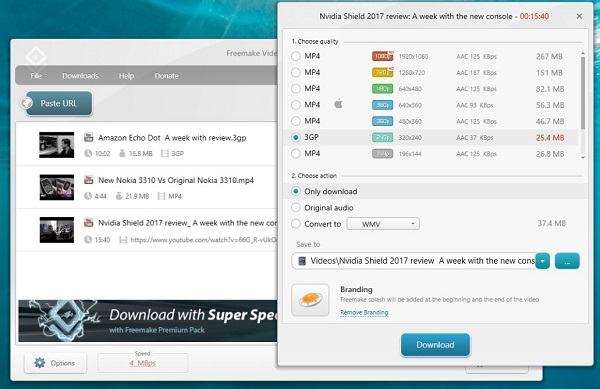Click the gray 144p quality badge
The width and height of the screenshot is (600, 389).
click(x=383, y=154)
